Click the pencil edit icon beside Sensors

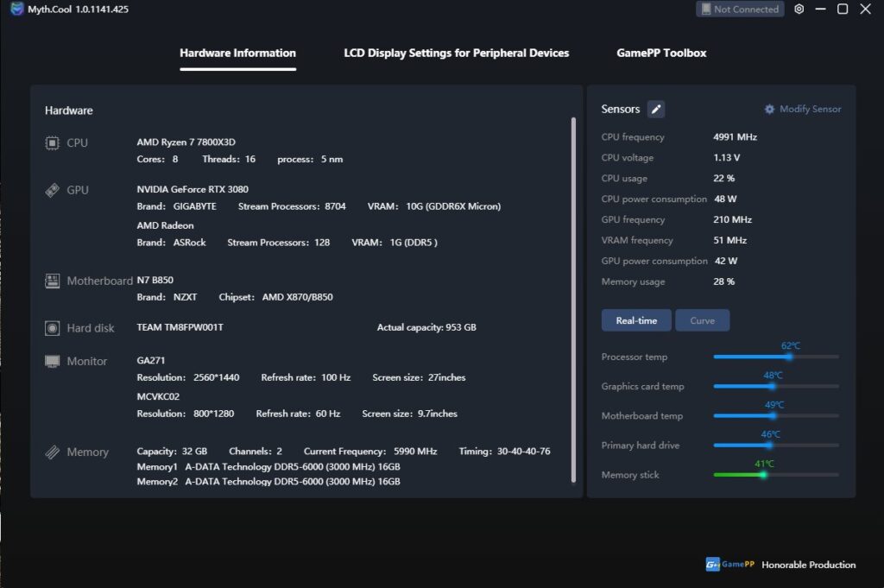click(x=656, y=109)
